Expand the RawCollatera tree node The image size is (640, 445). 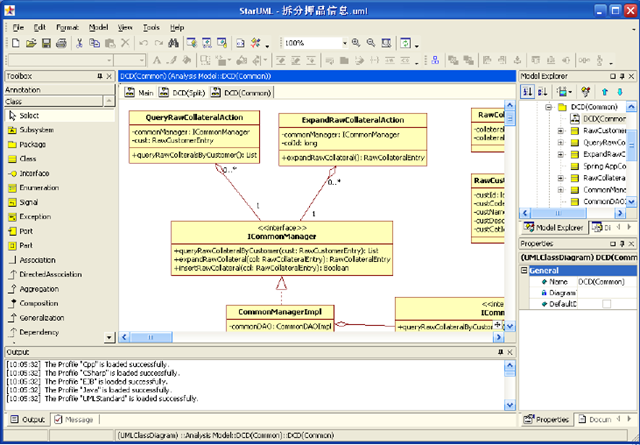[x=561, y=178]
